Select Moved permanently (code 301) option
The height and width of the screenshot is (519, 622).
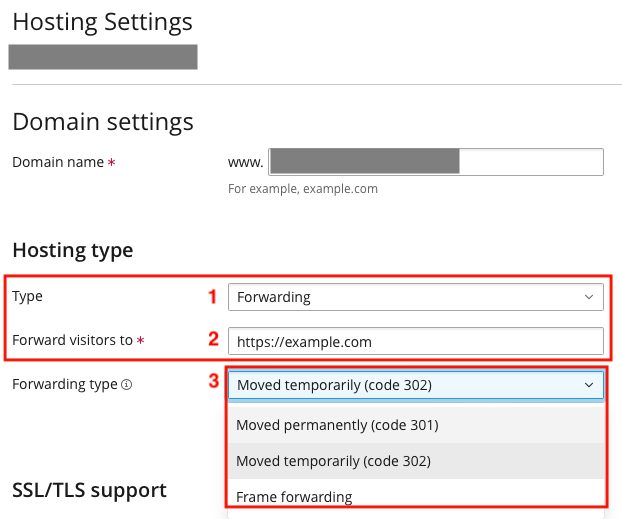coord(337,425)
